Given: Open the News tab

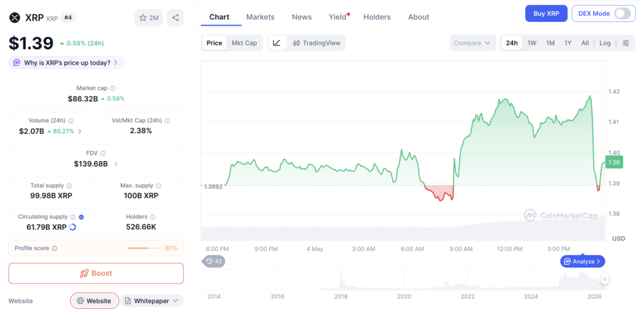Looking at the screenshot, I should pyautogui.click(x=302, y=17).
